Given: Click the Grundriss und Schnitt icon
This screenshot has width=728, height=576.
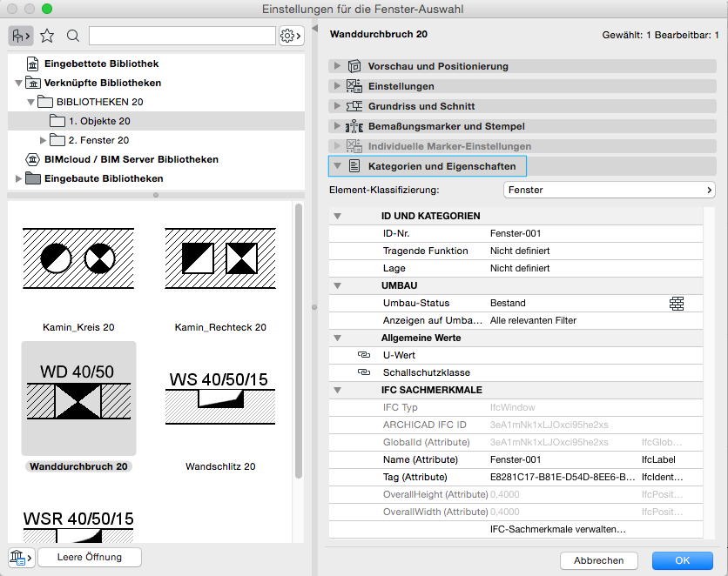Looking at the screenshot, I should (x=354, y=106).
